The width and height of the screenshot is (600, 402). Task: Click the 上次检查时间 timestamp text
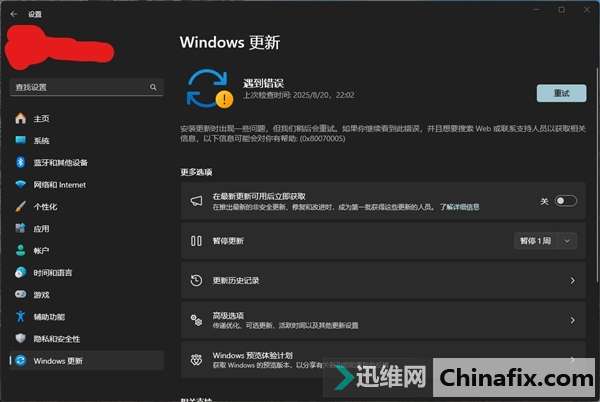pyautogui.click(x=299, y=95)
